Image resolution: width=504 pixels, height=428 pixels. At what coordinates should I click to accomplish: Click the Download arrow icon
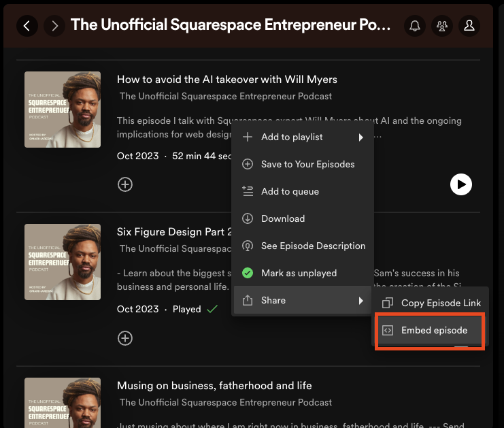click(x=248, y=218)
